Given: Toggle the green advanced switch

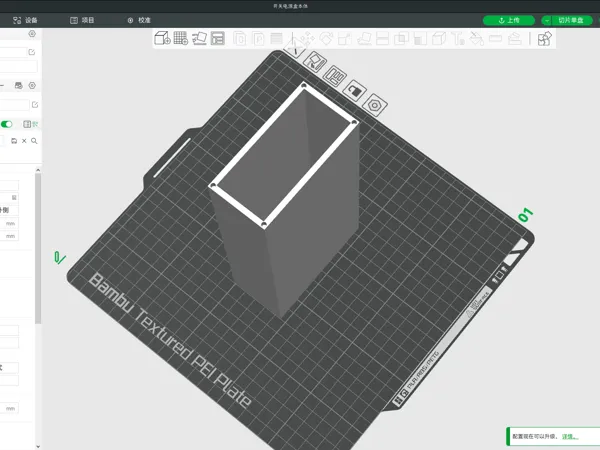Looking at the screenshot, I should click(x=7, y=124).
